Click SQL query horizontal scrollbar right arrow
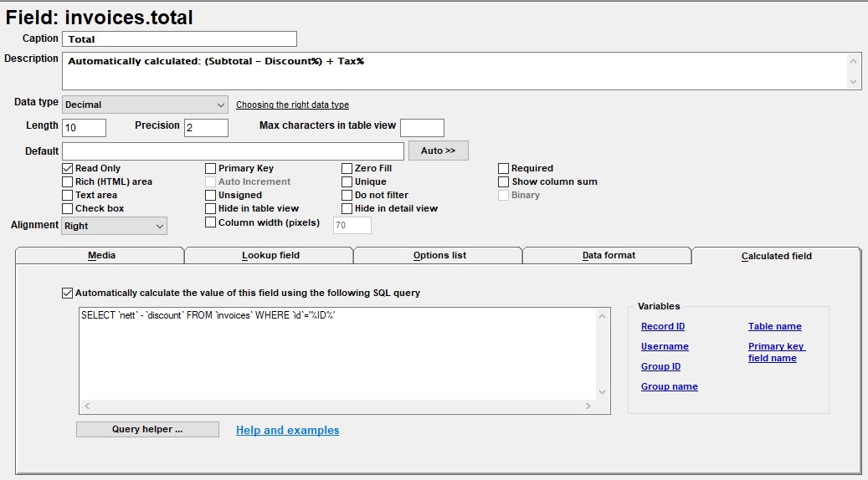The image size is (868, 480). 588,406
